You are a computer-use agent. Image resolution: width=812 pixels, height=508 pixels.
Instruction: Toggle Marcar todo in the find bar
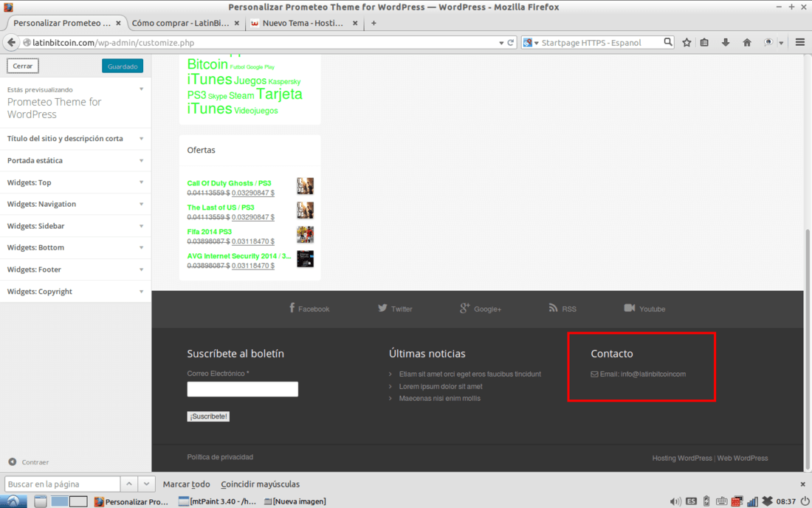pos(187,484)
